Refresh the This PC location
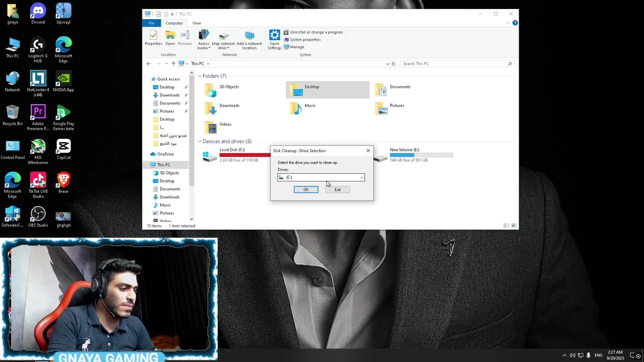Viewport: 644px width, 362px height. [x=393, y=64]
